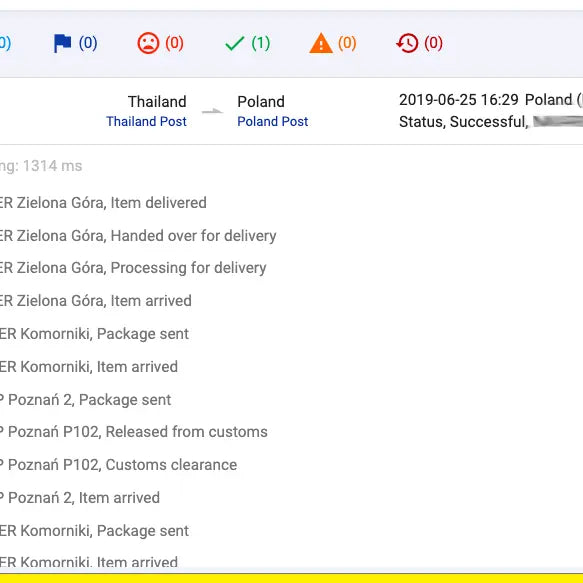Click the red (0) count beside sad face
The width and height of the screenshot is (583, 583).
(174, 43)
